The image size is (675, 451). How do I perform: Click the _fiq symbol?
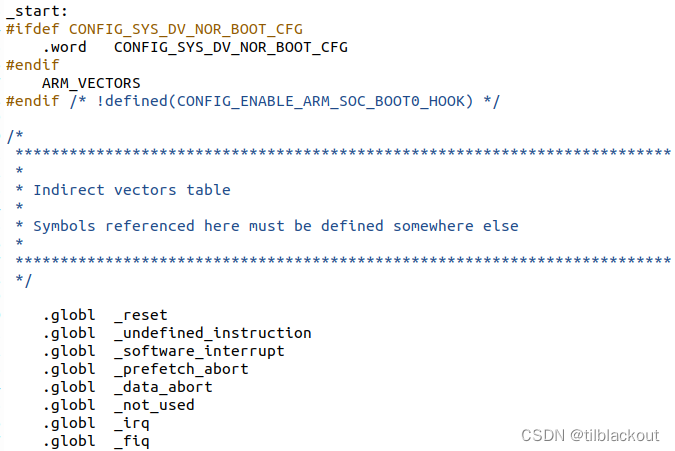click(132, 442)
